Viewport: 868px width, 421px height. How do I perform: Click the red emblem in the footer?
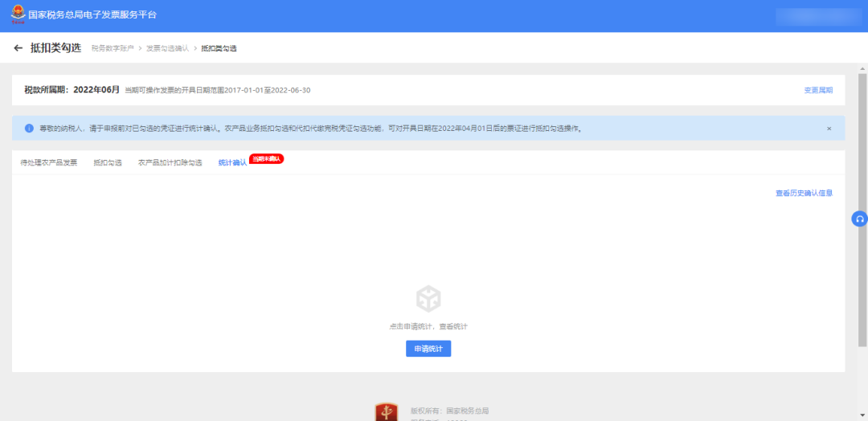click(x=386, y=413)
